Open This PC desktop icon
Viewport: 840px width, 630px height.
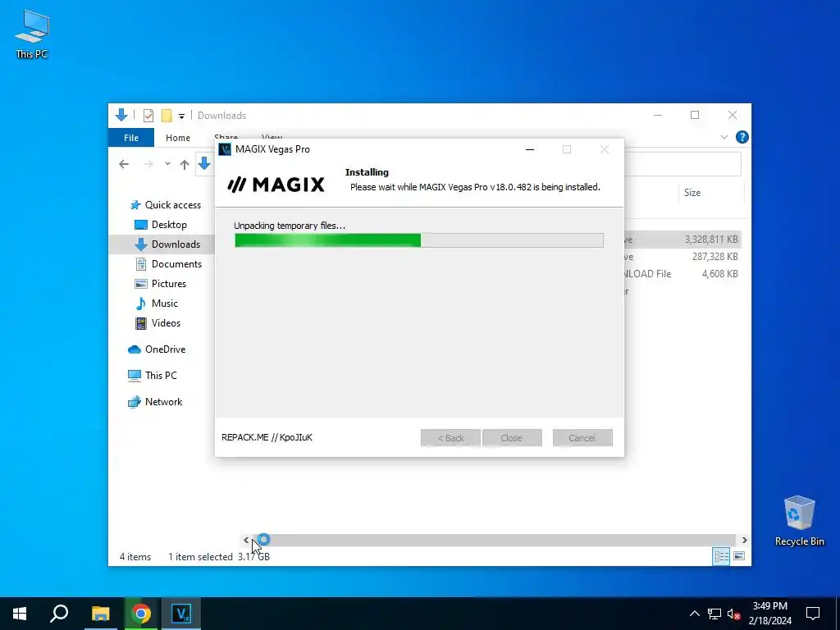click(32, 34)
